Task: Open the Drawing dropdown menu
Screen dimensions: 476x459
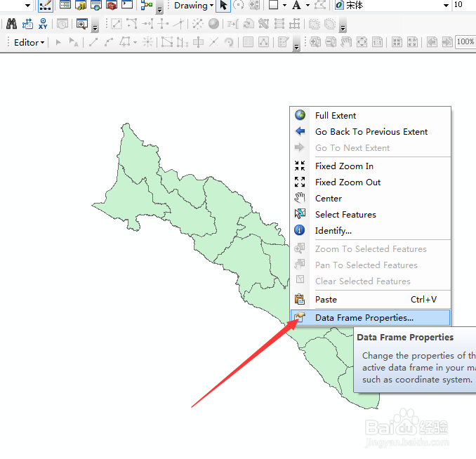Action: point(194,6)
